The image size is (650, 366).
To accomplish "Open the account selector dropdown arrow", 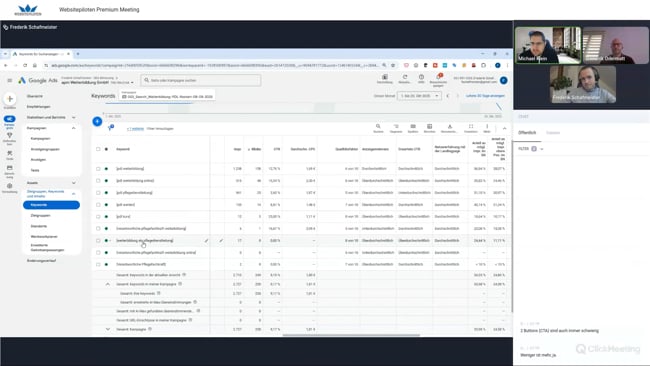I will (x=132, y=82).
